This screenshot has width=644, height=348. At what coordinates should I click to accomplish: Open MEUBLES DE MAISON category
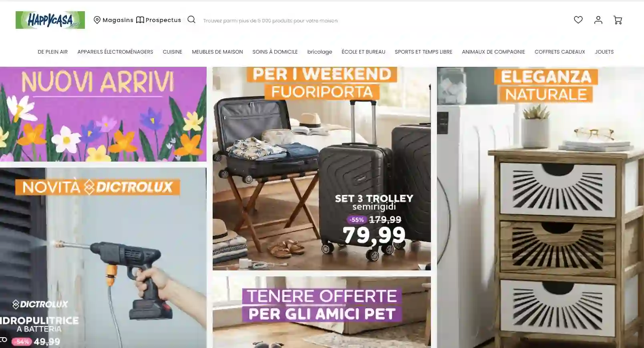217,52
